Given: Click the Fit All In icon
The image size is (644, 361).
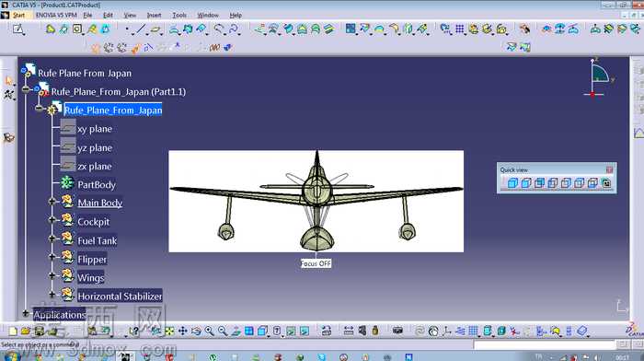Looking at the screenshot, I should [x=169, y=331].
